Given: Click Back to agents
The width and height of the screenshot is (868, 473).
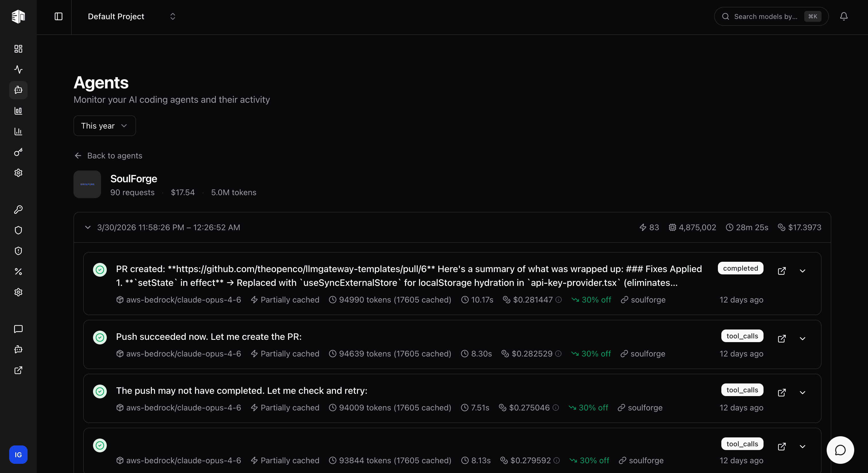Looking at the screenshot, I should (x=108, y=155).
